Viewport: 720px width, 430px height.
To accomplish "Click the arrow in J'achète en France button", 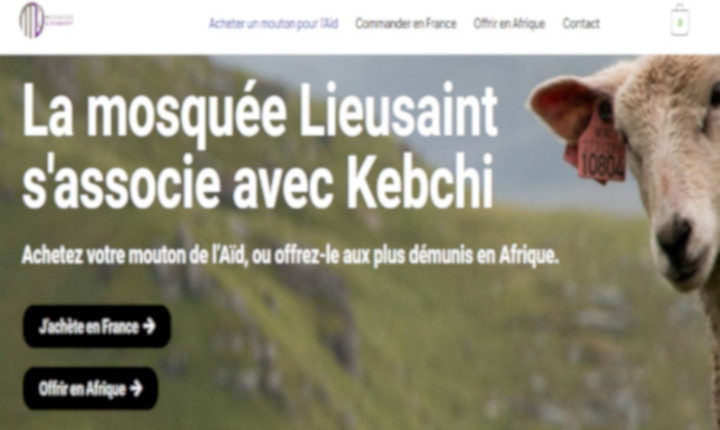I will click(x=149, y=327).
